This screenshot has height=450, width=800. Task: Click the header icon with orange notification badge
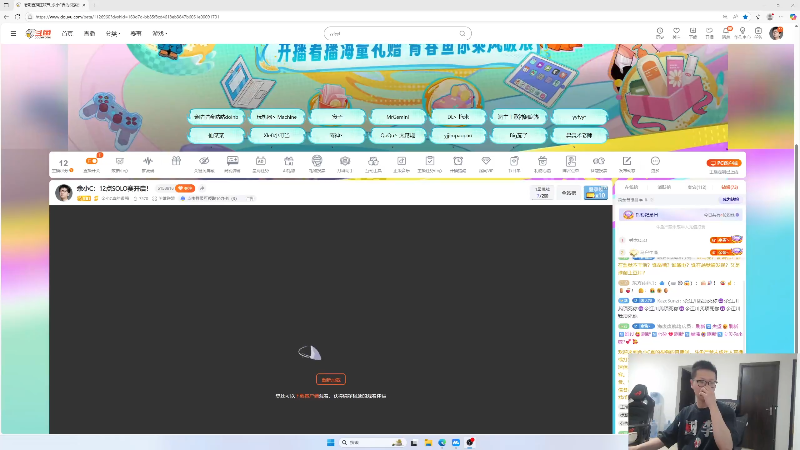(726, 33)
